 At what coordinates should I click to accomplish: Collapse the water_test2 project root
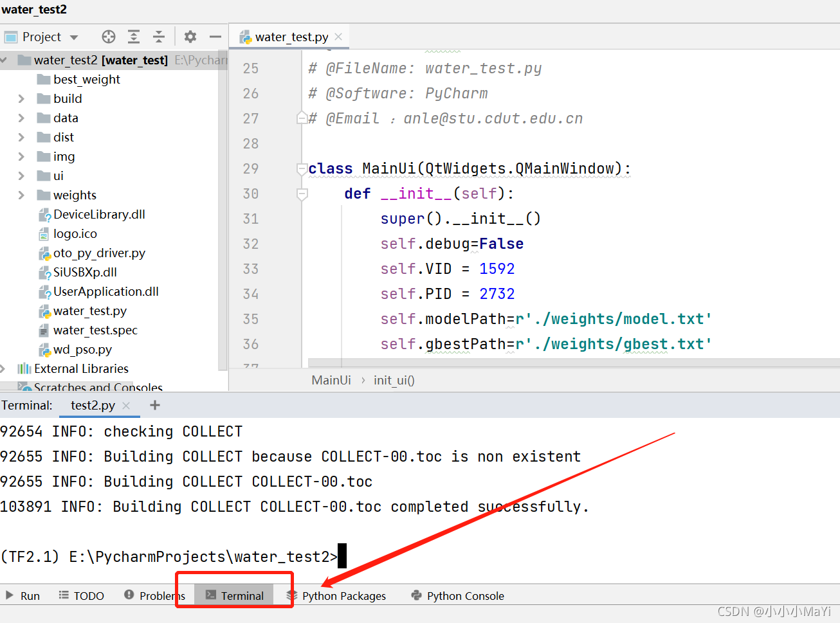point(4,60)
